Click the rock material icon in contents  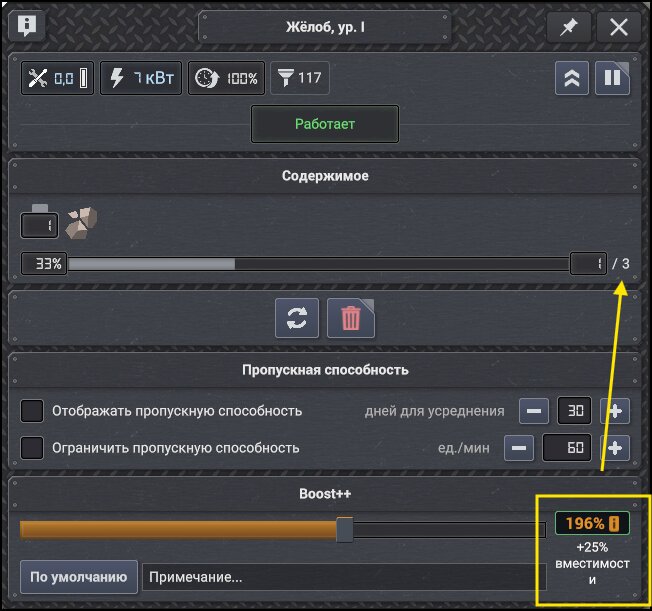[81, 223]
